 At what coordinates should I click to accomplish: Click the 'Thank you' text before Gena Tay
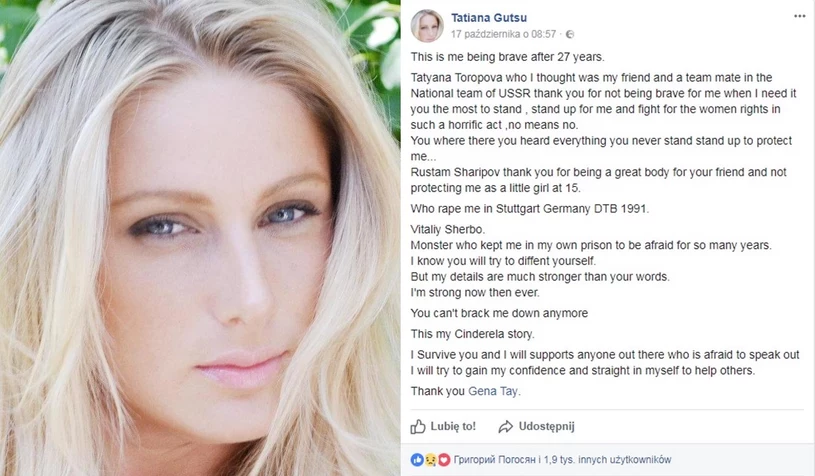tap(438, 391)
